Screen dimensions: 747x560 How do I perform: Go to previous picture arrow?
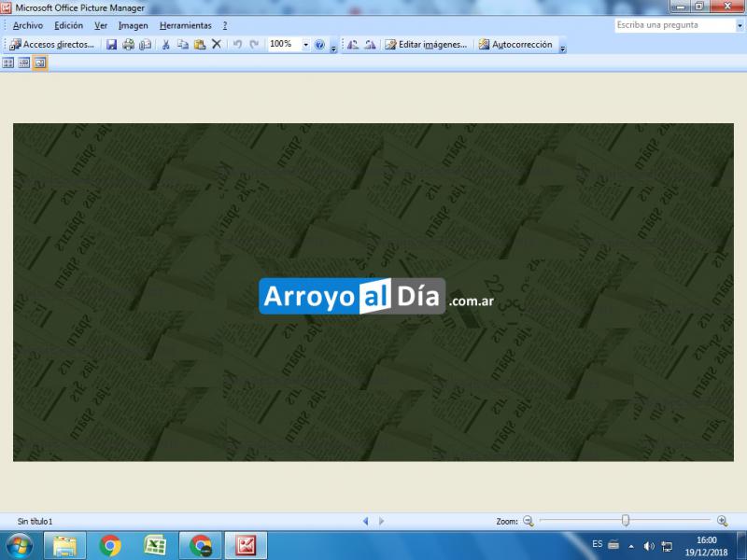tap(365, 522)
